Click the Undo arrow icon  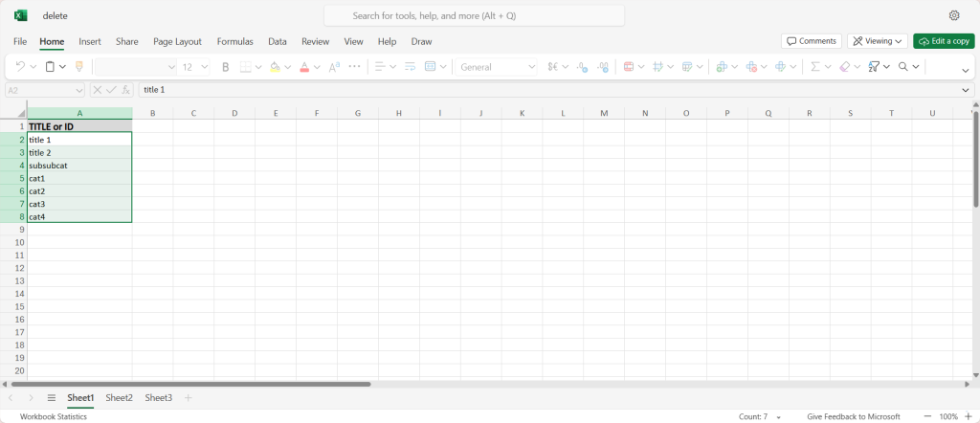[21, 67]
